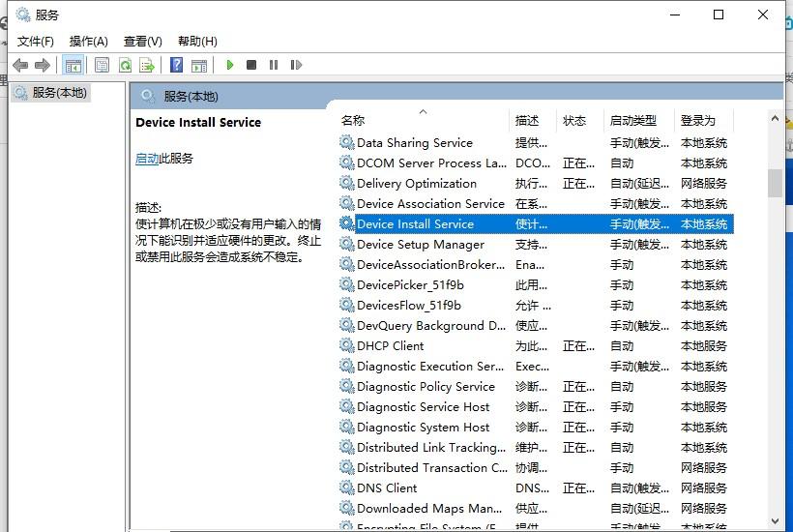Screen dimensions: 793x532
Task: Click the Export List toolbar icon
Action: pos(147,65)
